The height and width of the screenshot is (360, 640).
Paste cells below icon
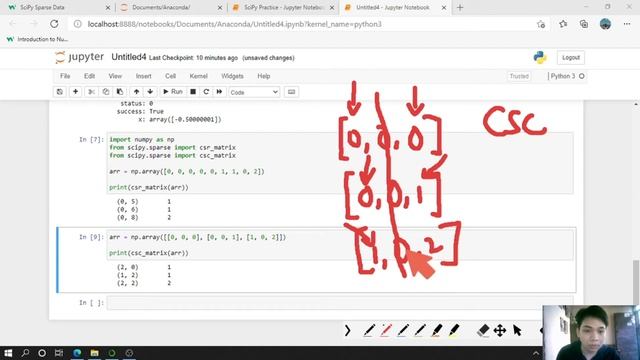[x=120, y=92]
